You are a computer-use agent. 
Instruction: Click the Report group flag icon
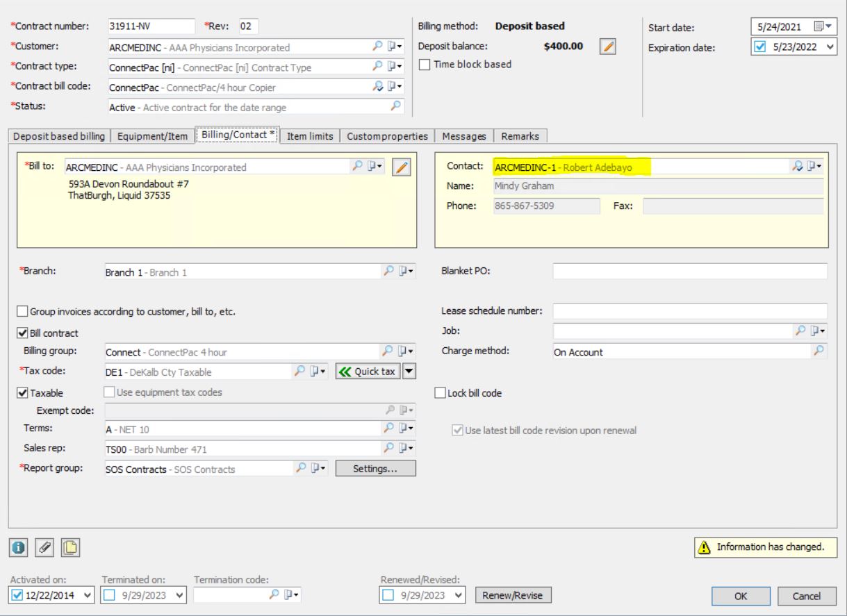pyautogui.click(x=318, y=468)
